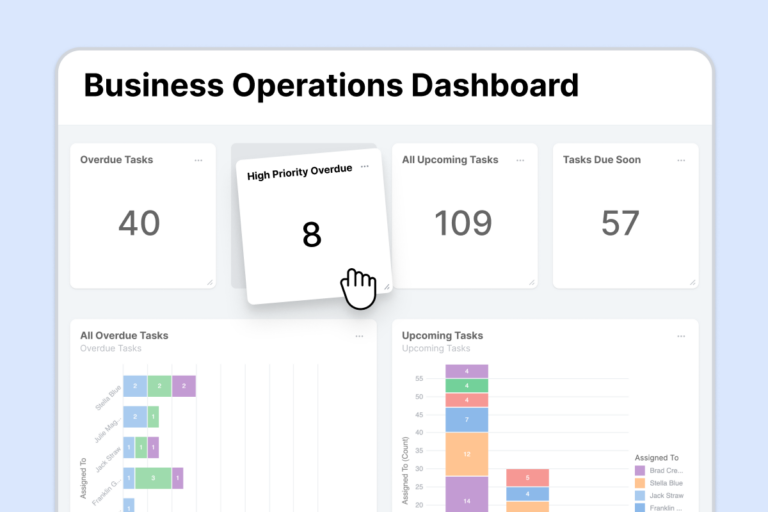The width and height of the screenshot is (768, 512).
Task: Click the Upcoming Tasks chart title
Action: (442, 336)
